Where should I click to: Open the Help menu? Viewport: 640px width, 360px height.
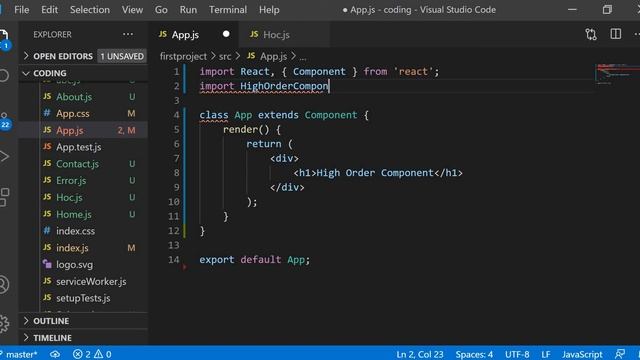[269, 10]
